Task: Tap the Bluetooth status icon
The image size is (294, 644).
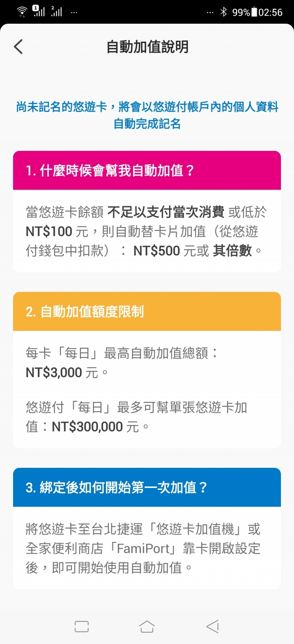Action: (223, 12)
